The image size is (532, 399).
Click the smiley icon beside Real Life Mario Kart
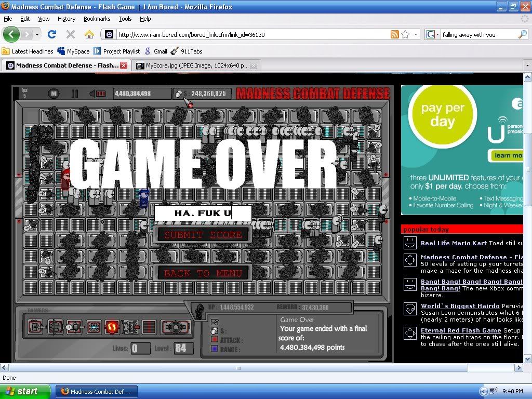(x=410, y=243)
